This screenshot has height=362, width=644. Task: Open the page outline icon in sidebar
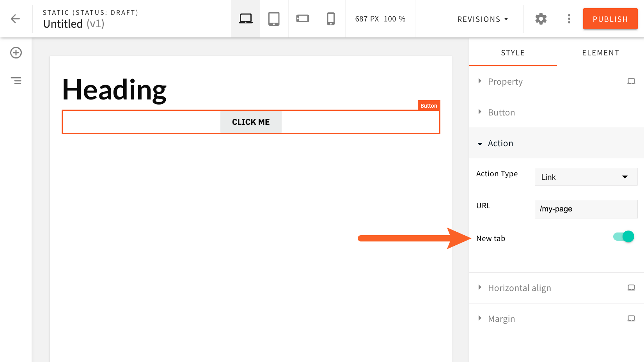point(16,81)
